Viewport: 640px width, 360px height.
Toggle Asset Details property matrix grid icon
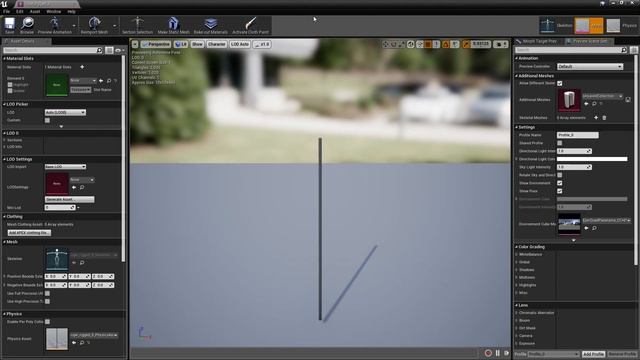click(x=109, y=50)
